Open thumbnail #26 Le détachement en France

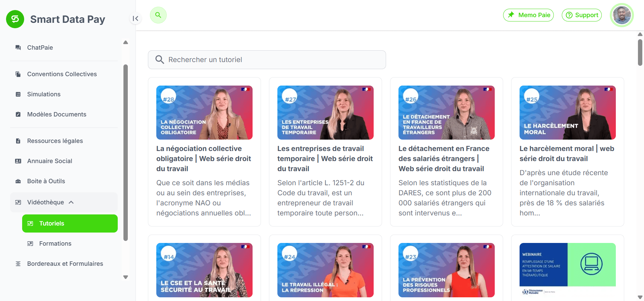[446, 112]
